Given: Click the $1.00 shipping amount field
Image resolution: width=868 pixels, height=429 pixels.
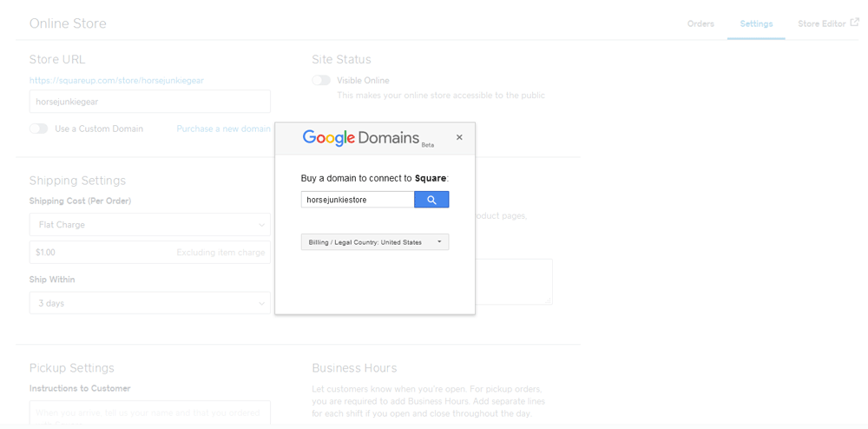Looking at the screenshot, I should click(x=150, y=252).
